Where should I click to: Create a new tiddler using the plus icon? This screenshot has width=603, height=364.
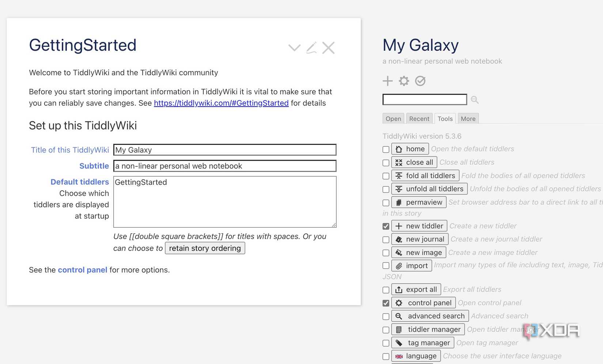[387, 81]
